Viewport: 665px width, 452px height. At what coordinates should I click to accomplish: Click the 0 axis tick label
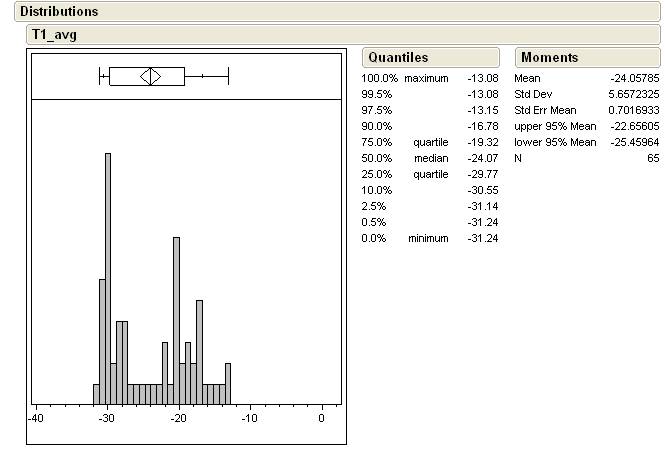(321, 418)
